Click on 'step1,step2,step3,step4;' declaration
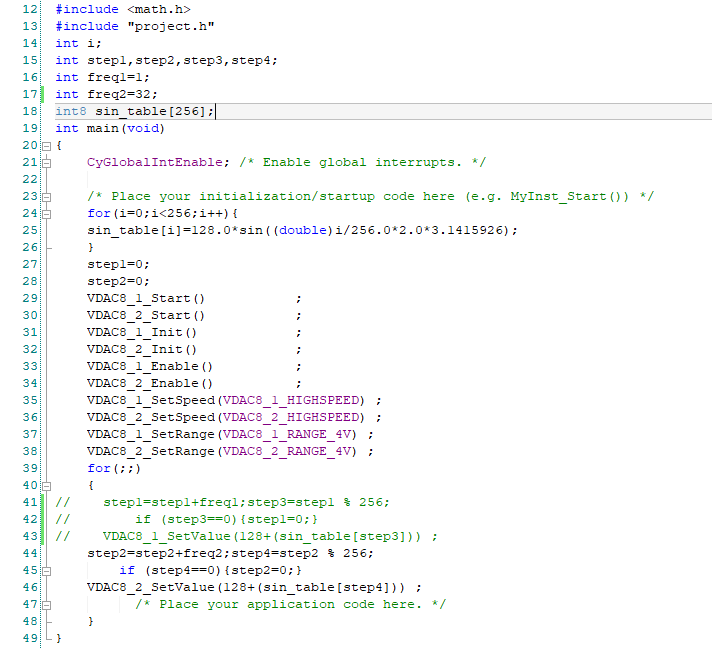Image resolution: width=712 pixels, height=649 pixels. click(x=182, y=60)
